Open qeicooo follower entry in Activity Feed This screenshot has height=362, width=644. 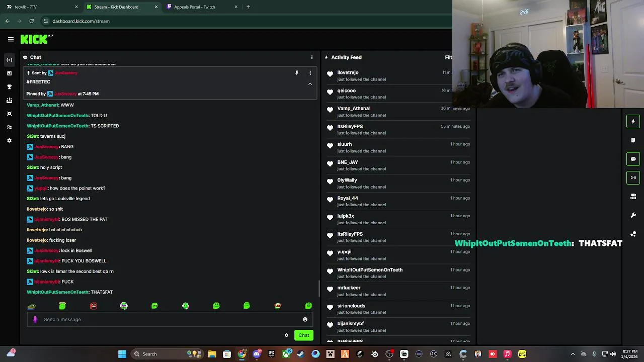398,94
